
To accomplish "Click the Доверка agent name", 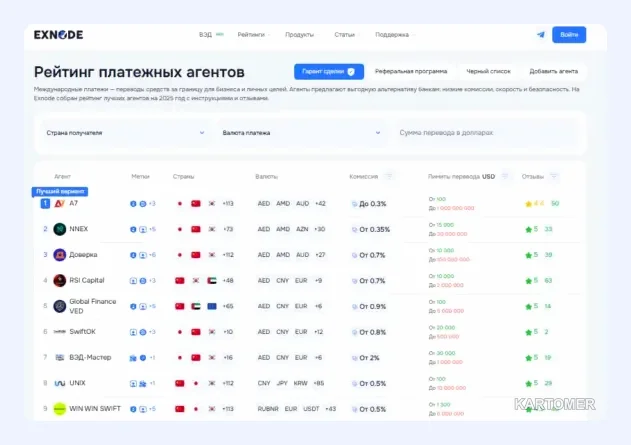I will (83, 255).
